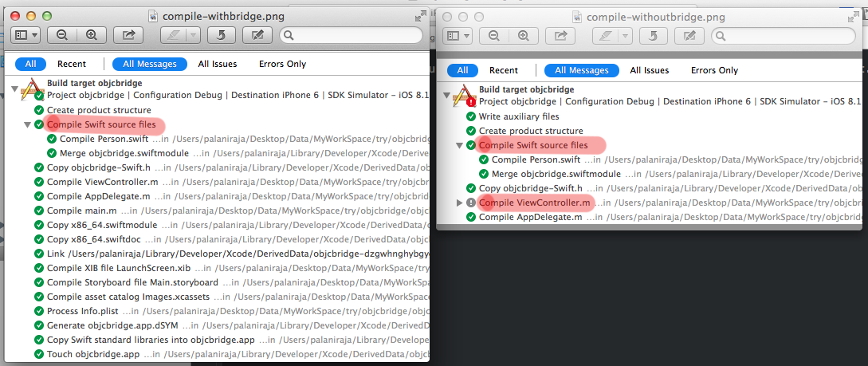Select Errors Only in left build log

[282, 64]
